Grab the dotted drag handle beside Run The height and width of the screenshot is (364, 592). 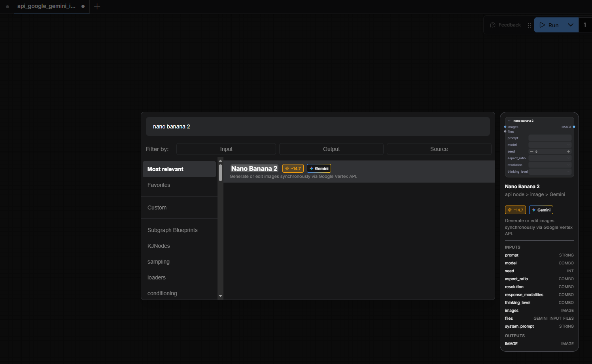[x=530, y=25]
